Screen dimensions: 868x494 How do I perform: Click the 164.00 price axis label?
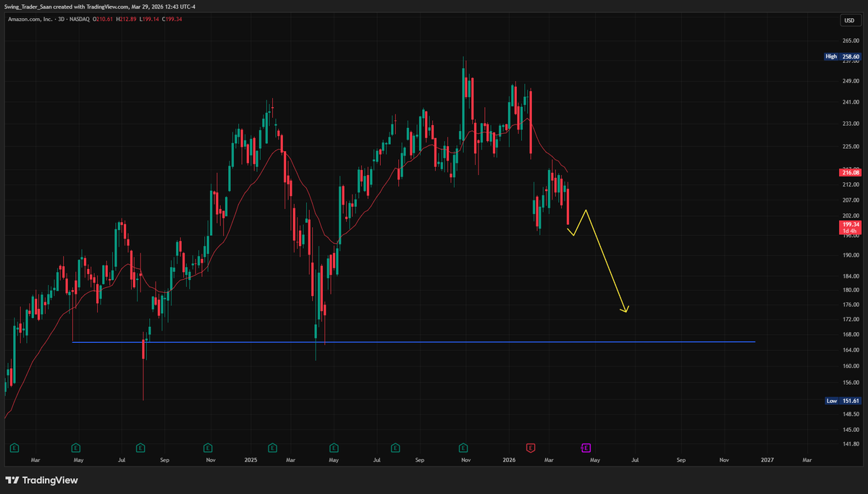point(851,350)
